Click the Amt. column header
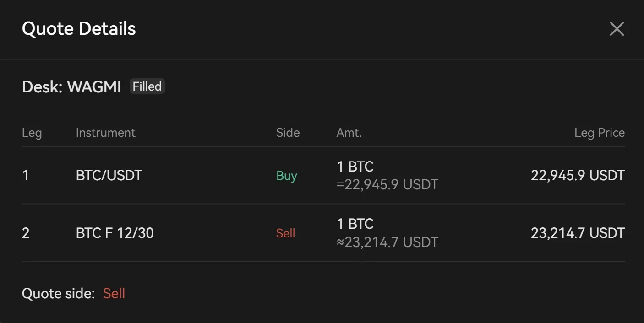Viewport: 644px width, 323px height. [x=349, y=133]
